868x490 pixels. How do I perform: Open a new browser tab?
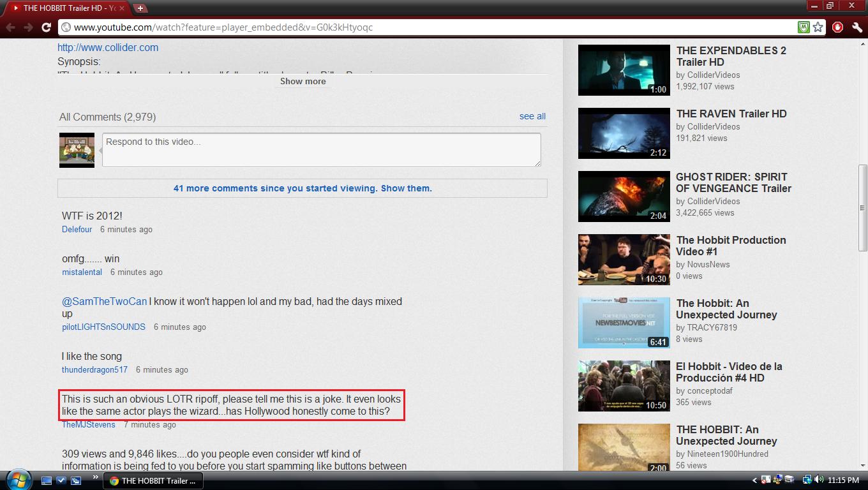(140, 8)
